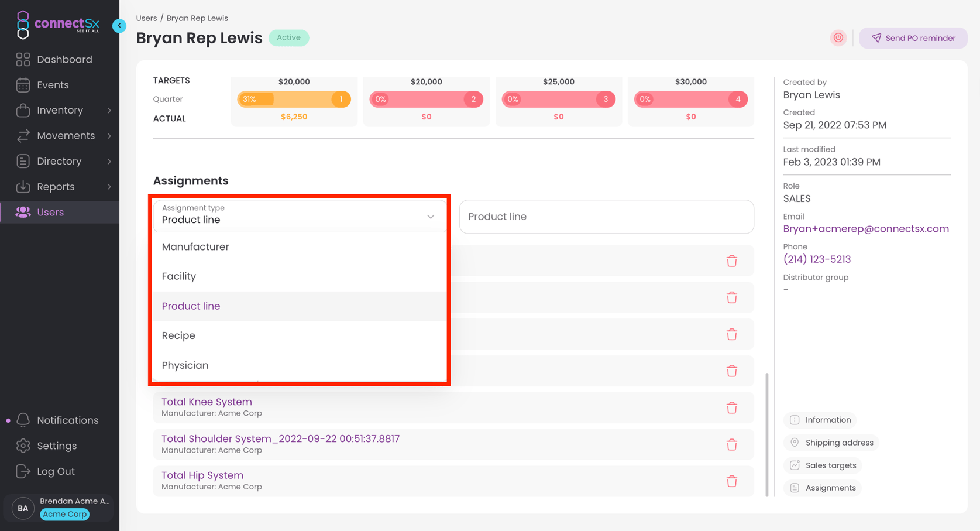Image resolution: width=980 pixels, height=531 pixels.
Task: Click the Events calendar icon
Action: point(22,85)
